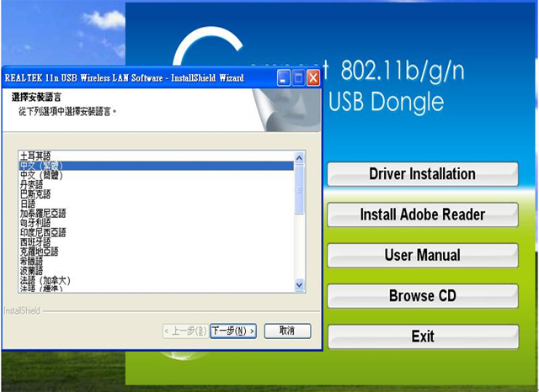The height and width of the screenshot is (392, 539).
Task: Click scrollbar down arrow in language list
Action: point(299,285)
